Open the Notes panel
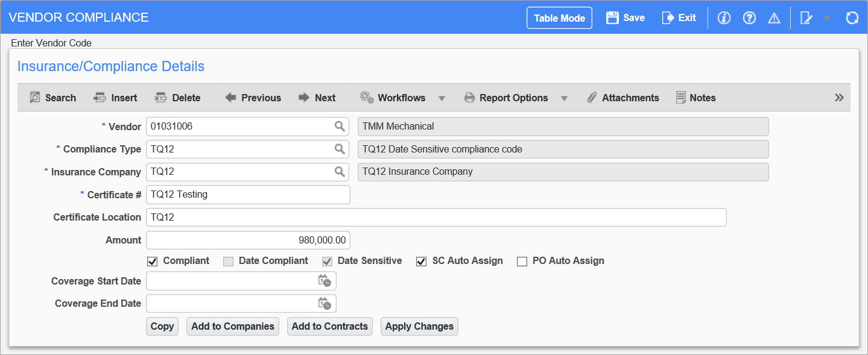The height and width of the screenshot is (355, 868). click(695, 97)
